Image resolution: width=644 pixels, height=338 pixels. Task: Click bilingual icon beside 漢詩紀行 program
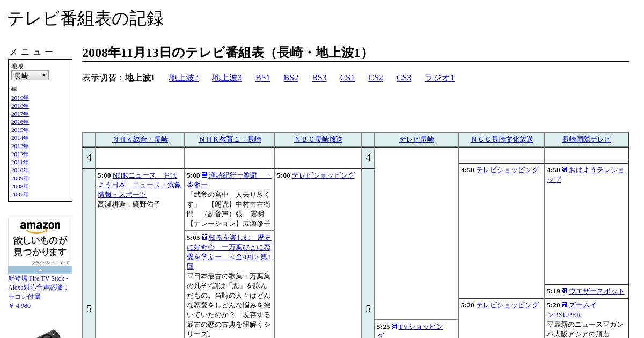tap(204, 175)
